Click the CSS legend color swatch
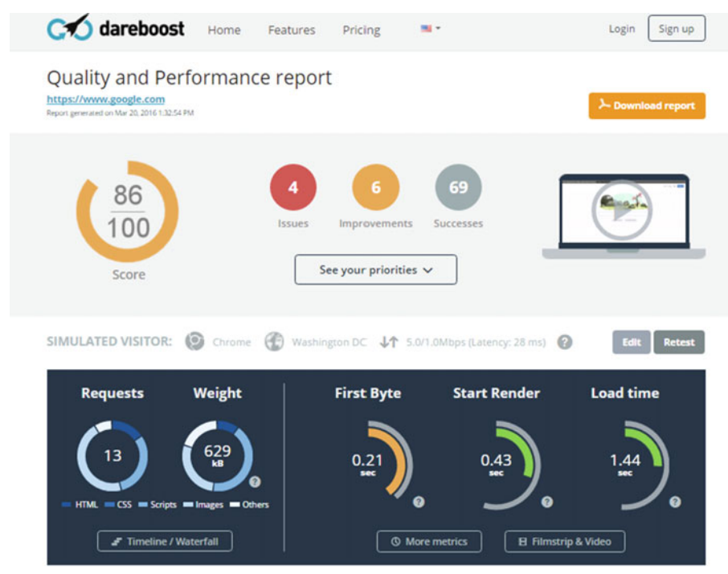Screen dimensions: 728x574 pyautogui.click(x=109, y=504)
